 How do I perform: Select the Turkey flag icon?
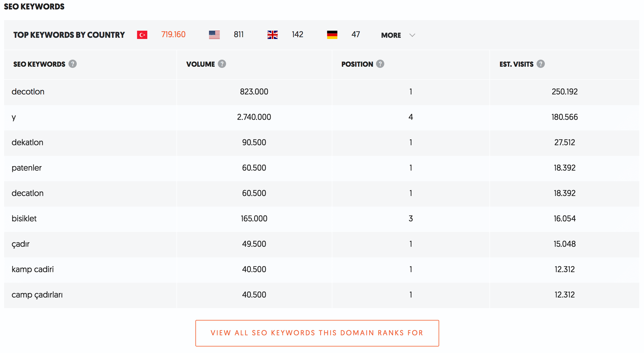tap(142, 35)
